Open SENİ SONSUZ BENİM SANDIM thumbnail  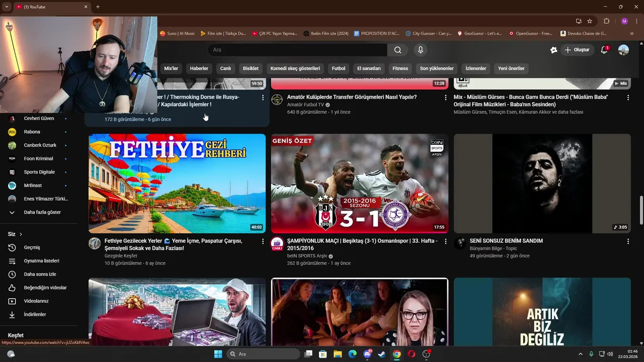[542, 184]
